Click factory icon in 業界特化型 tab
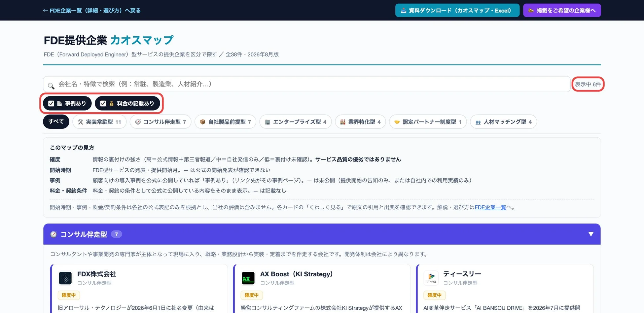 click(343, 122)
